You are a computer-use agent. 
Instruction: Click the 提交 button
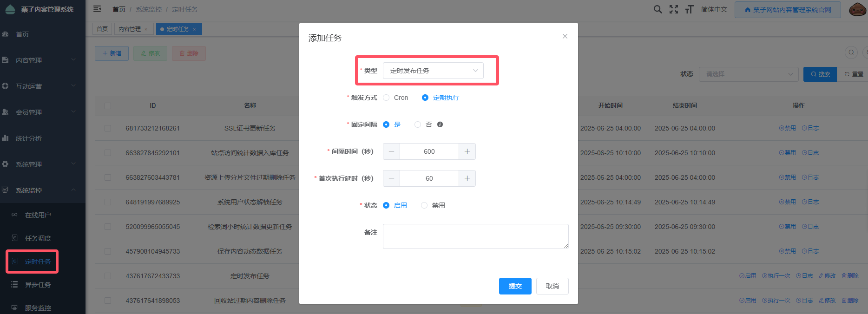pos(515,286)
